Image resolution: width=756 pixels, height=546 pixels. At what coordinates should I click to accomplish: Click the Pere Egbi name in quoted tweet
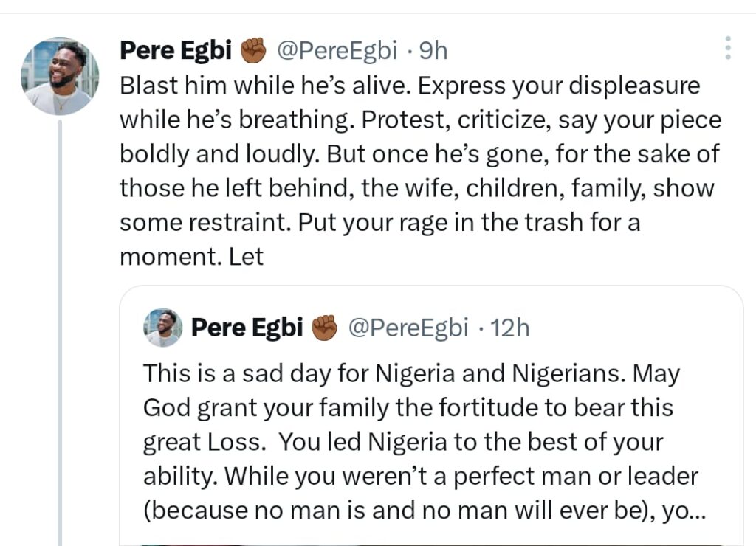click(x=247, y=328)
